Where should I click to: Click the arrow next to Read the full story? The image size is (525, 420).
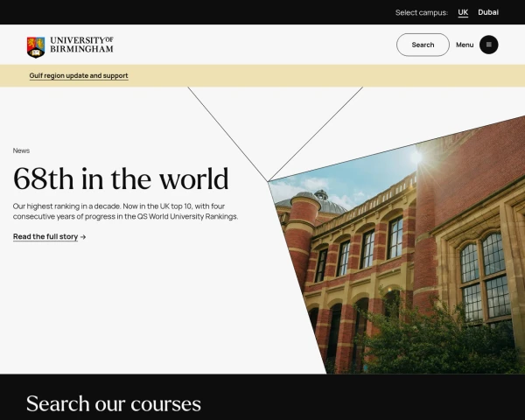click(x=83, y=237)
